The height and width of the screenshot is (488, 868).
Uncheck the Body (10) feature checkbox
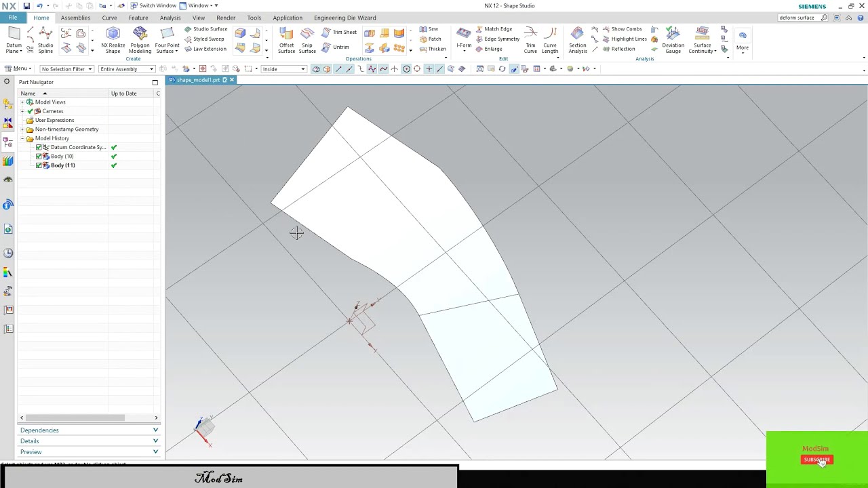click(x=39, y=157)
